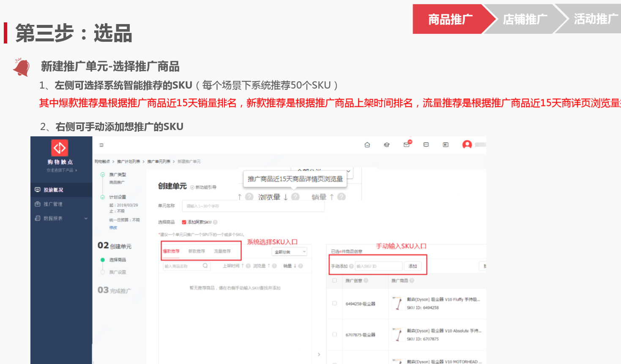This screenshot has height=364, width=621.
Task: Switch to the 新款推荐 tab
Action: click(197, 251)
